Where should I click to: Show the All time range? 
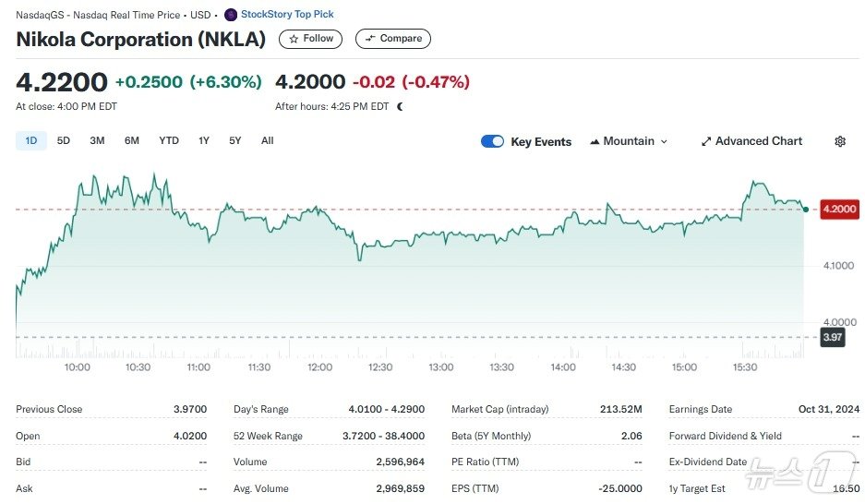click(x=268, y=140)
